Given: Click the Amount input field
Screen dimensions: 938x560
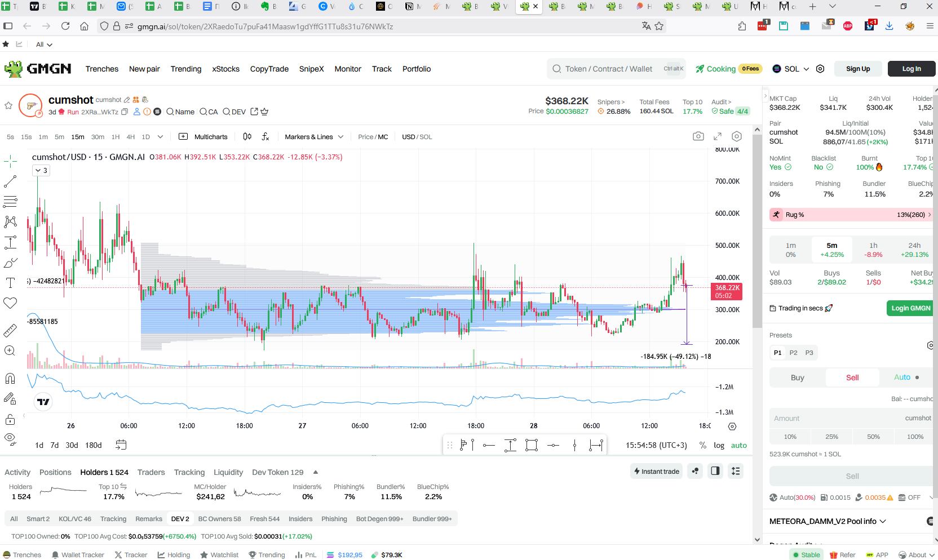Looking at the screenshot, I should point(852,418).
